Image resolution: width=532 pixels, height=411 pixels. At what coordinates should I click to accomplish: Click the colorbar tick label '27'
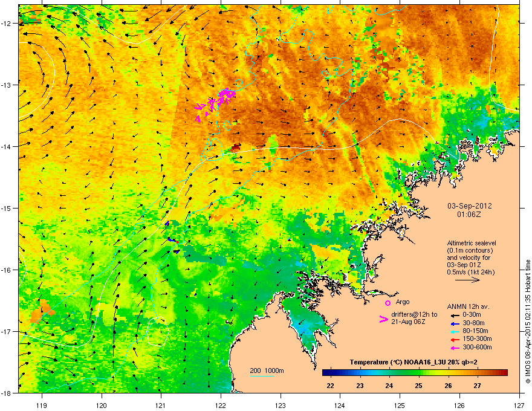(x=478, y=386)
